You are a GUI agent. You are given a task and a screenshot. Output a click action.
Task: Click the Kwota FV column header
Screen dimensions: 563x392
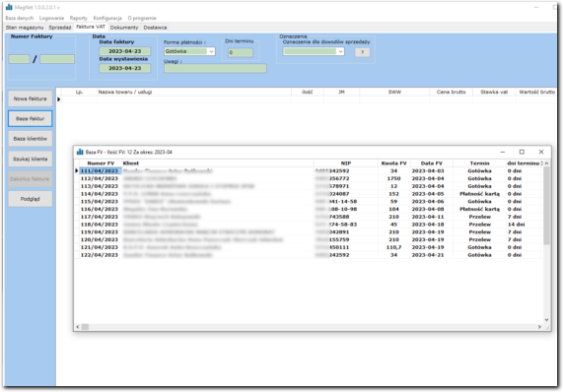pos(394,163)
